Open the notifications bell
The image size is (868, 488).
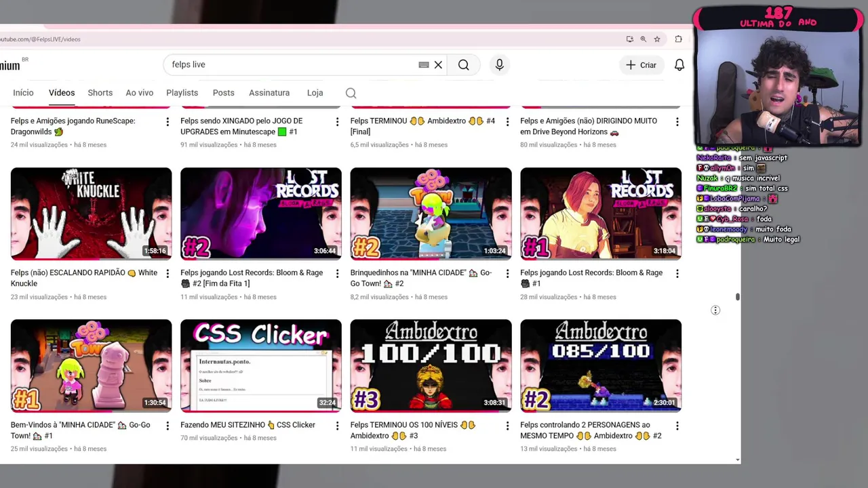(679, 65)
